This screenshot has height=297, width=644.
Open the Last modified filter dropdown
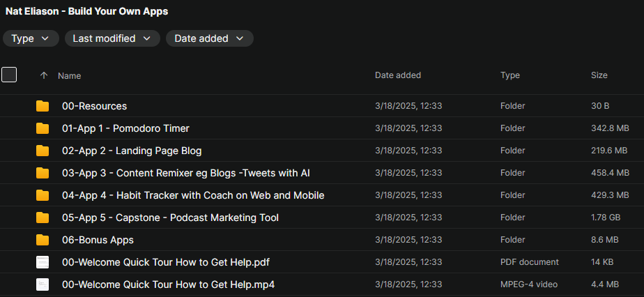112,38
